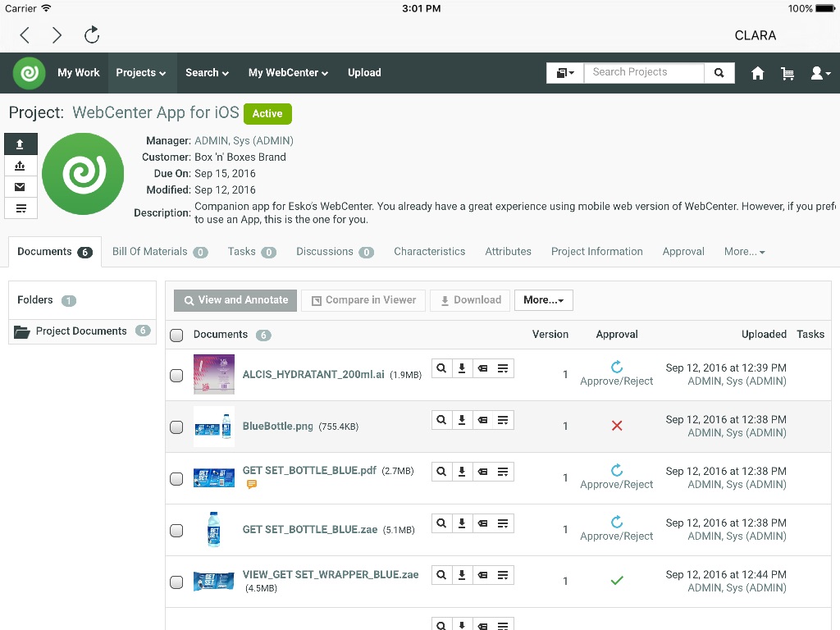Click the search magnifier button beside Search Projects
This screenshot has height=630, width=840.
click(x=719, y=73)
